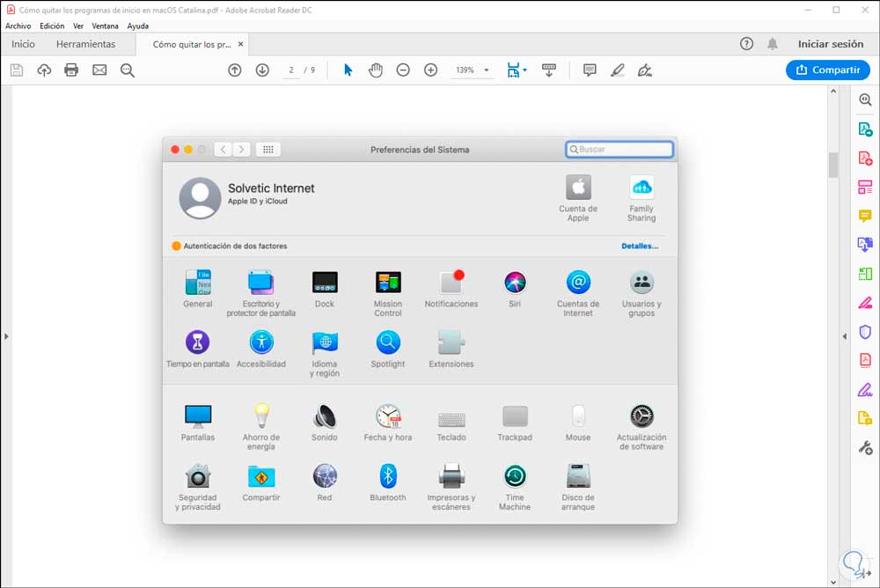
Task: Click the show all grid button
Action: tap(268, 150)
